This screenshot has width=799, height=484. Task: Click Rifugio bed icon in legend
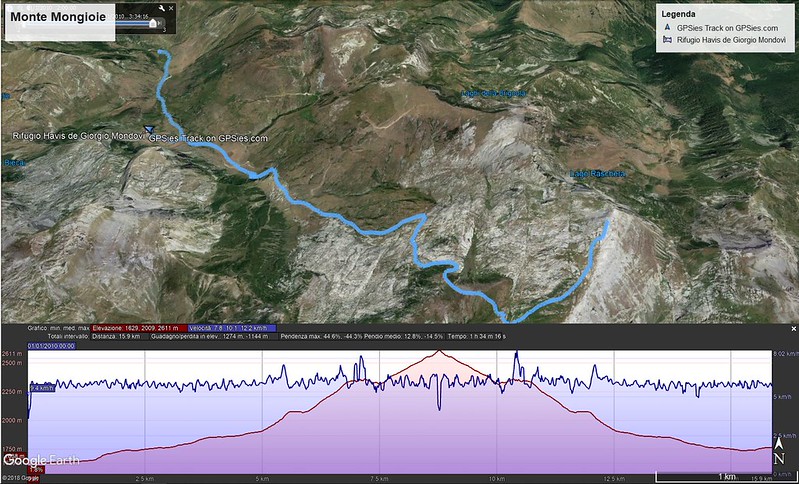point(667,40)
